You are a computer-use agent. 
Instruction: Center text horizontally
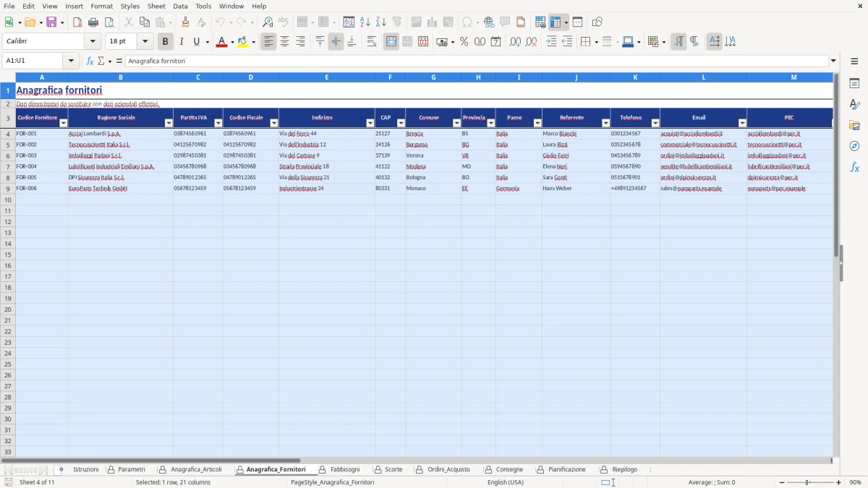tap(284, 42)
